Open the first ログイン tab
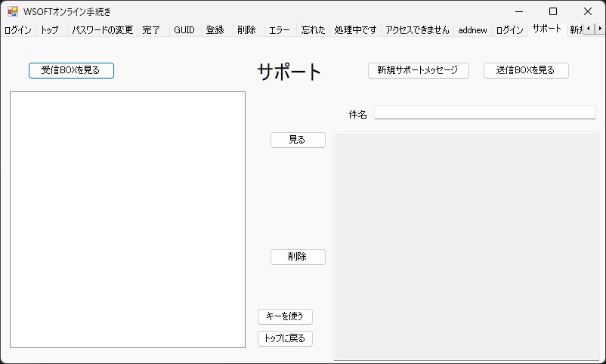Viewport: 606px width, 364px height. 18,30
